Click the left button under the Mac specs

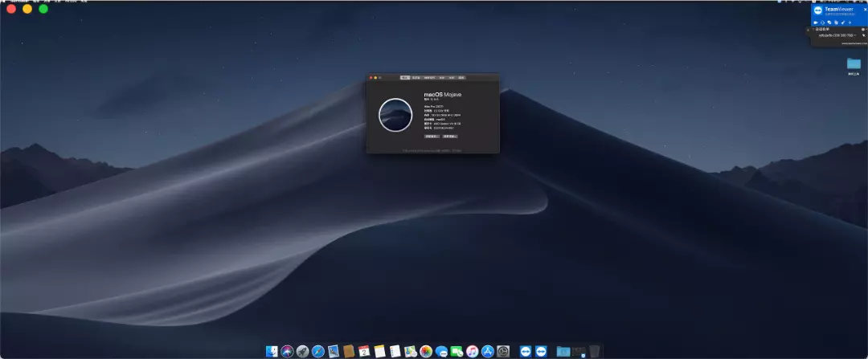coord(432,137)
